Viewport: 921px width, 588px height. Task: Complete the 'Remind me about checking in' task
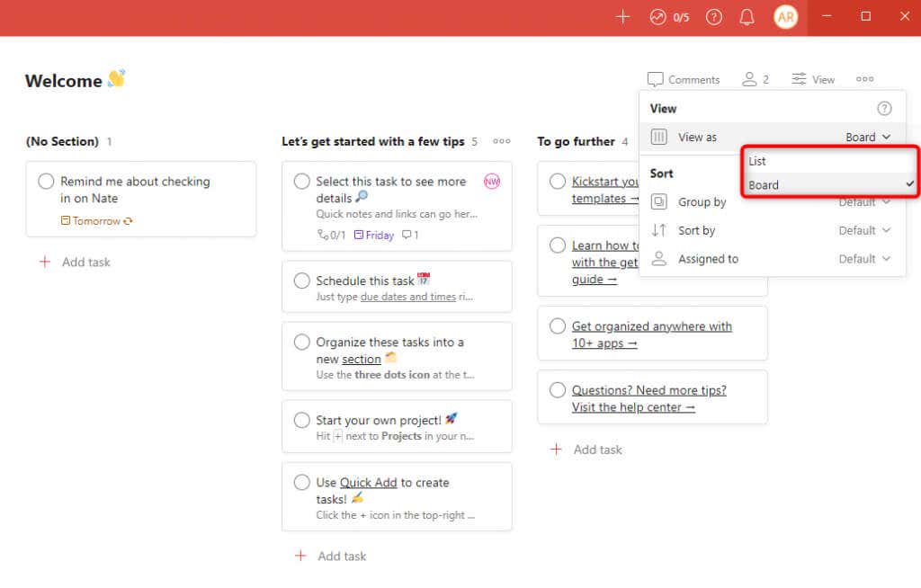46,181
